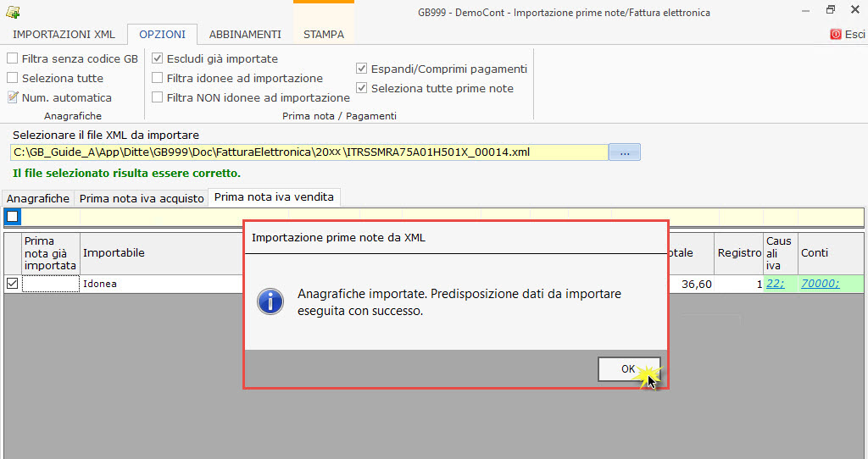Open the IMPORTAZIONI XML ribbon tab
Screen dimensions: 868x459
click(64, 35)
